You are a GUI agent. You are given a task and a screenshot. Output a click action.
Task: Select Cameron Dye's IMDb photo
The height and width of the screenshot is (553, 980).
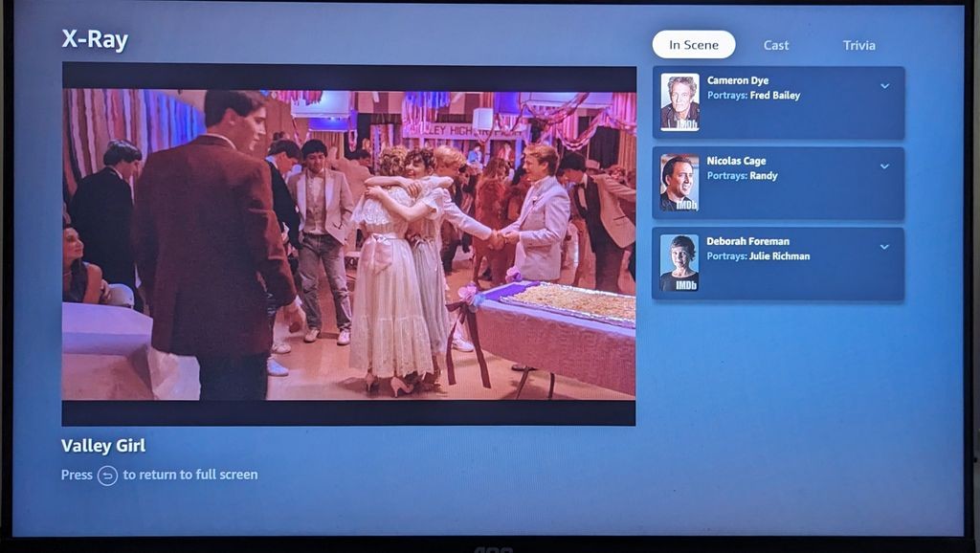[680, 102]
